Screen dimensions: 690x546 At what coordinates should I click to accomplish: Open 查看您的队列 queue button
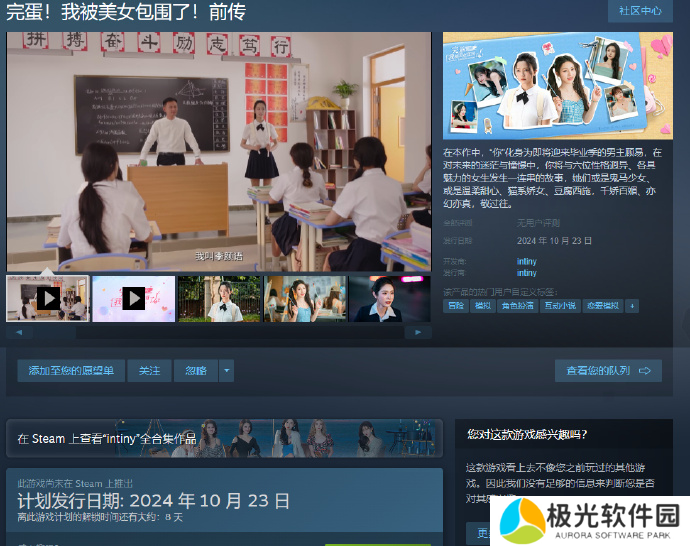pyautogui.click(x=608, y=371)
